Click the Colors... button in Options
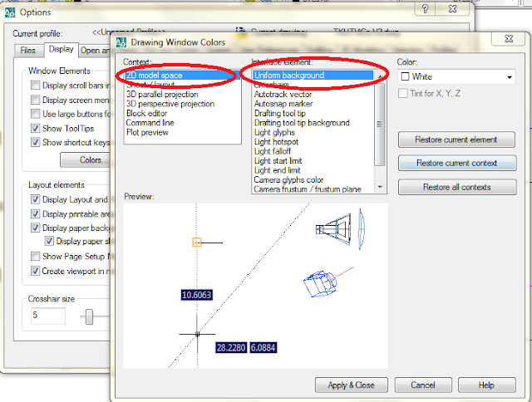The image size is (532, 402). click(86, 159)
